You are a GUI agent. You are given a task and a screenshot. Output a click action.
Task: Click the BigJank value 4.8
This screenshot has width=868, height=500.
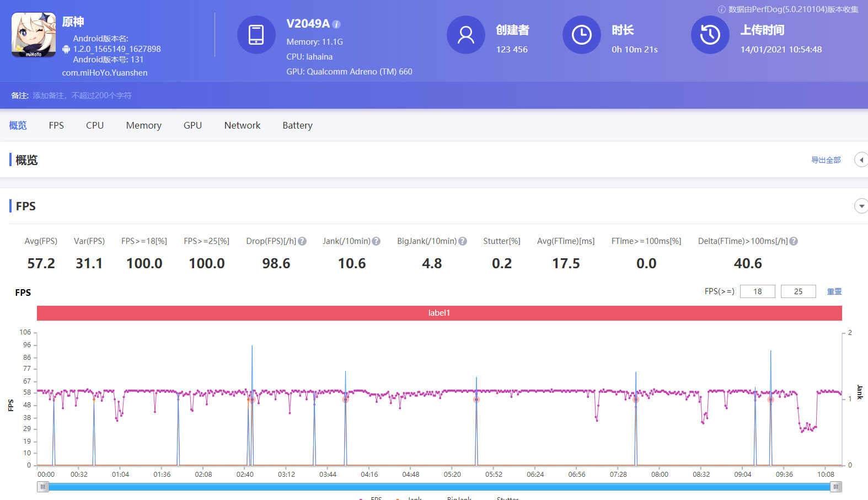432,264
